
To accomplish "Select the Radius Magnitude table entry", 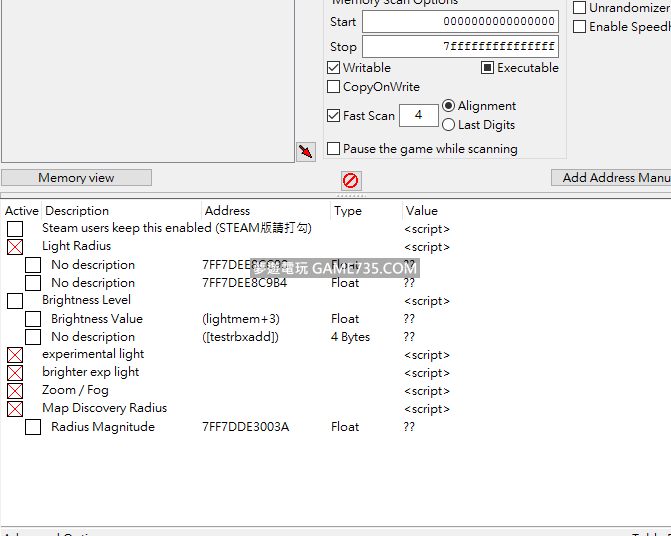I will pos(103,427).
